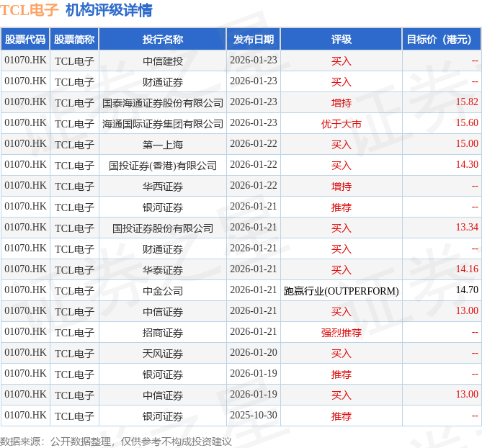This screenshot has width=482, height=448.
Task: Click 买入 rating in 华泰证券 row
Action: click(x=342, y=270)
